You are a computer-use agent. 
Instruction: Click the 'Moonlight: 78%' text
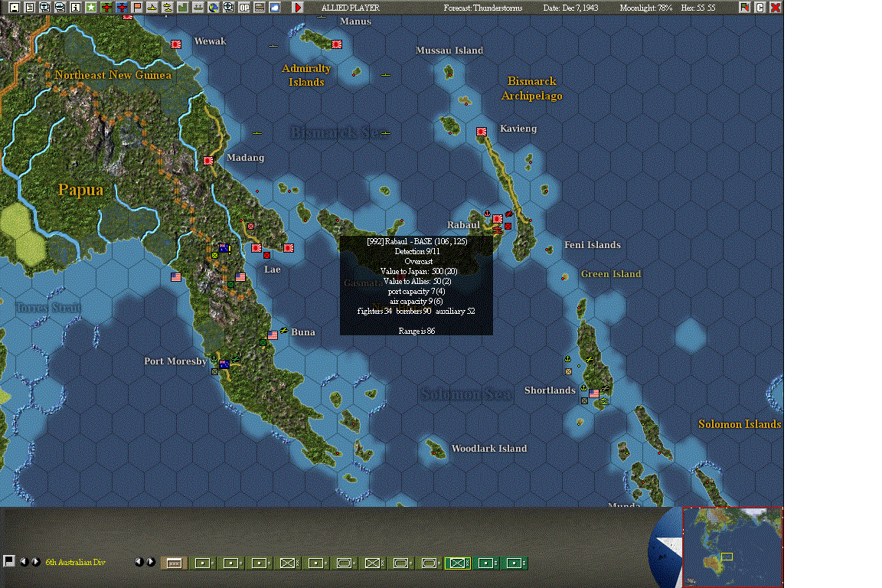[x=645, y=8]
